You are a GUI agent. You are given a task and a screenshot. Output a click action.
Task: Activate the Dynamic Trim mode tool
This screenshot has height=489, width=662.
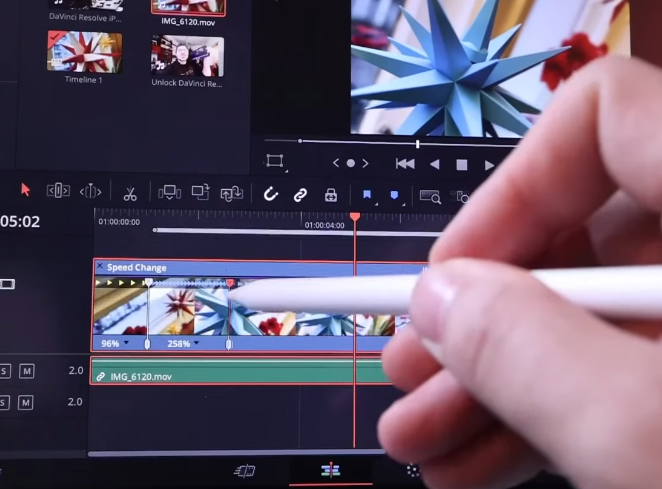point(90,191)
